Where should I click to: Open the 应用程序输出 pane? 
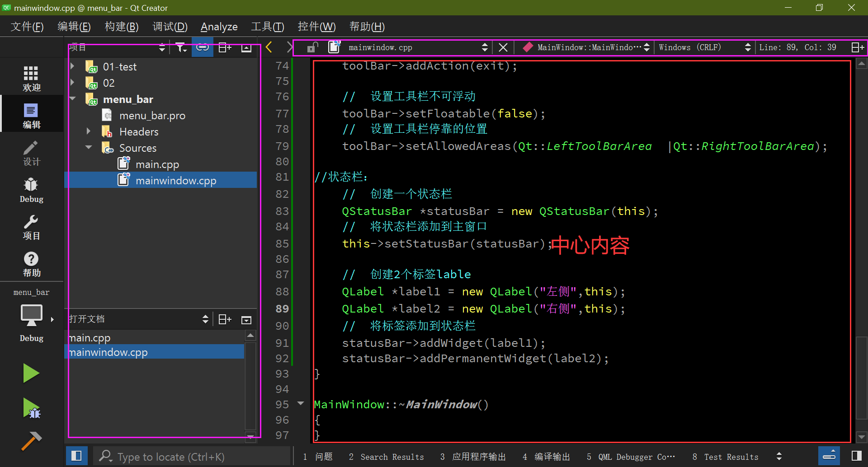(x=473, y=457)
